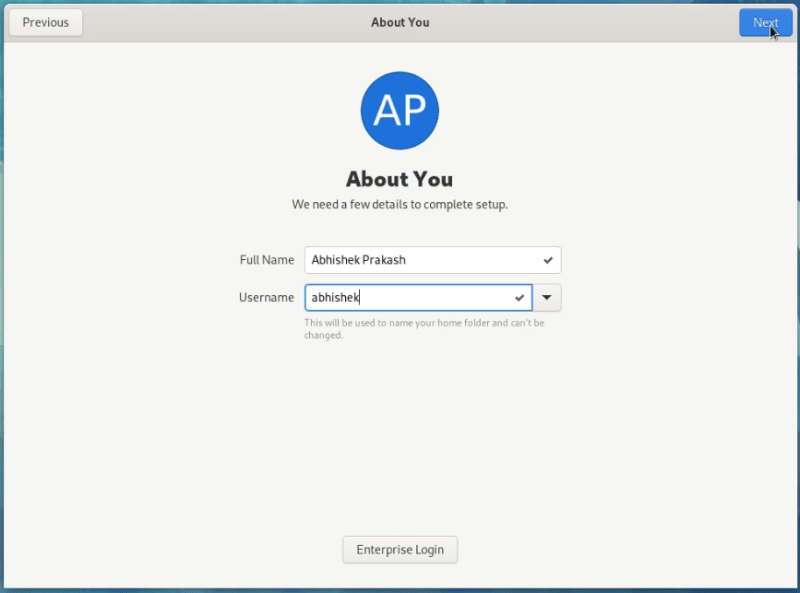Screen dimensions: 800x593
Task: Click the large bold About You heading
Action: pos(400,179)
